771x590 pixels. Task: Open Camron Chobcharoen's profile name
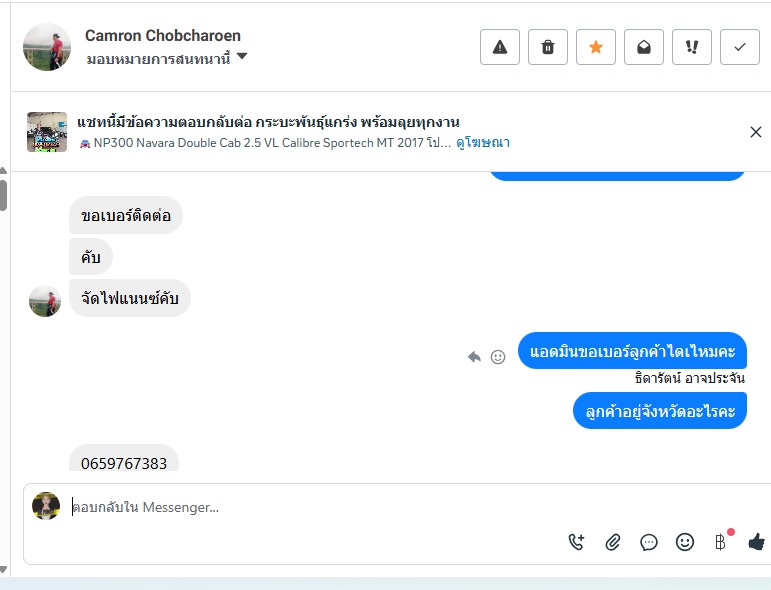[x=163, y=36]
